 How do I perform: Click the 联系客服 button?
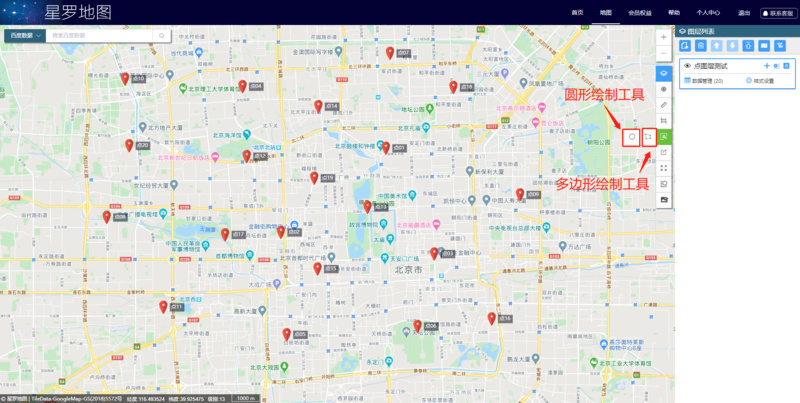pyautogui.click(x=779, y=13)
